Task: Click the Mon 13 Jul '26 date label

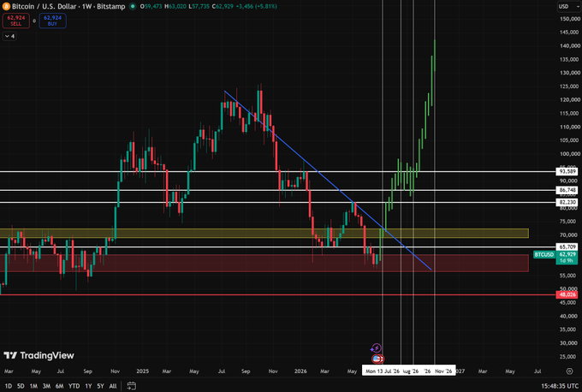Action: click(x=383, y=371)
